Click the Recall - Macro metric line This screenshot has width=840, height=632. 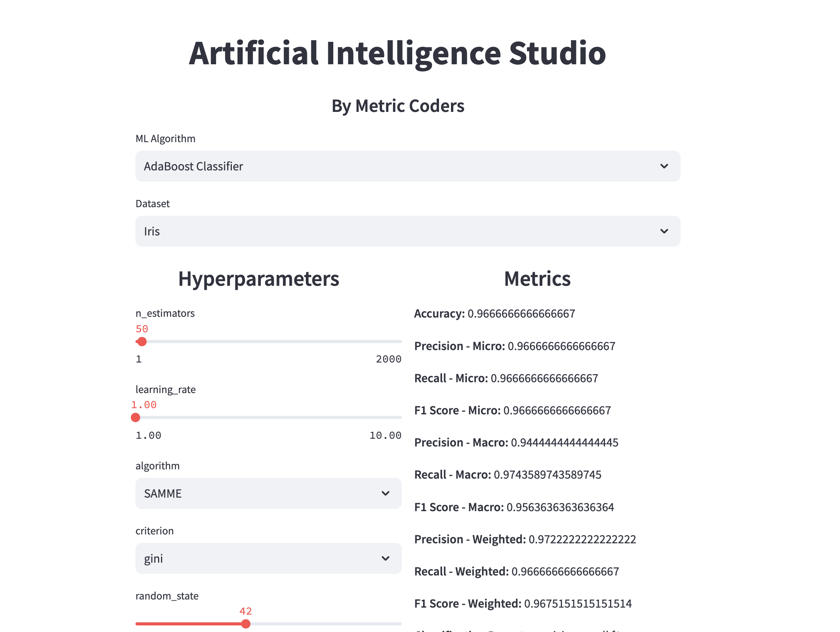tap(507, 475)
